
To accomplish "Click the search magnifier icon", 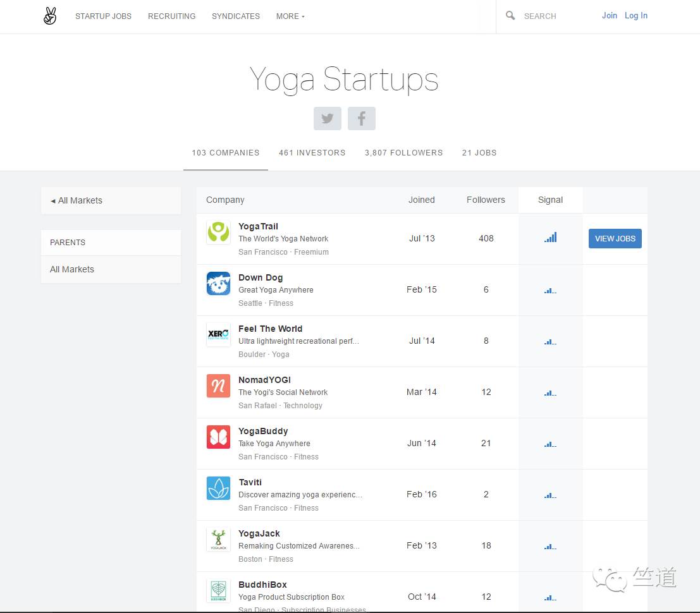I will [x=510, y=16].
